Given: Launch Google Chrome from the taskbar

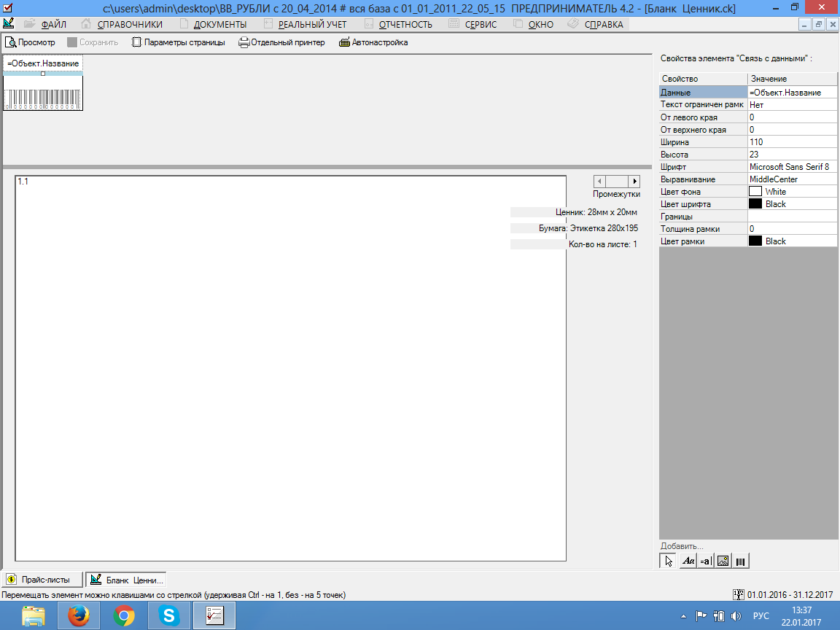Looking at the screenshot, I should click(x=124, y=615).
